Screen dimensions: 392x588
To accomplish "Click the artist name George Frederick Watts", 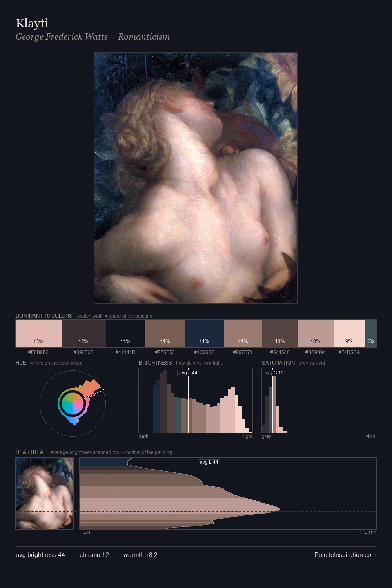I will pos(62,37).
